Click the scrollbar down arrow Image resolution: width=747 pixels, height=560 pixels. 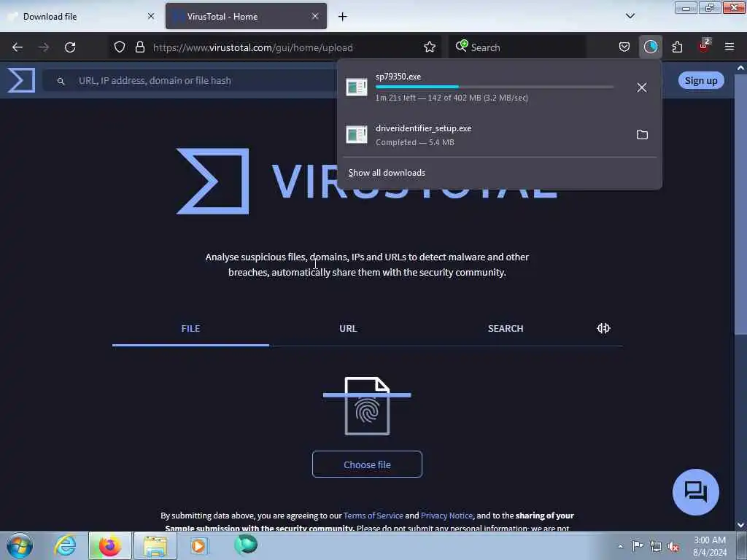pyautogui.click(x=740, y=525)
